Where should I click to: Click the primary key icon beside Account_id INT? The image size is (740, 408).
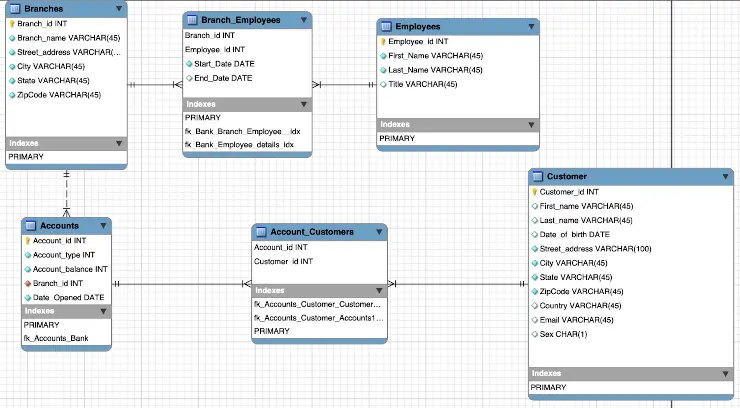tap(28, 241)
